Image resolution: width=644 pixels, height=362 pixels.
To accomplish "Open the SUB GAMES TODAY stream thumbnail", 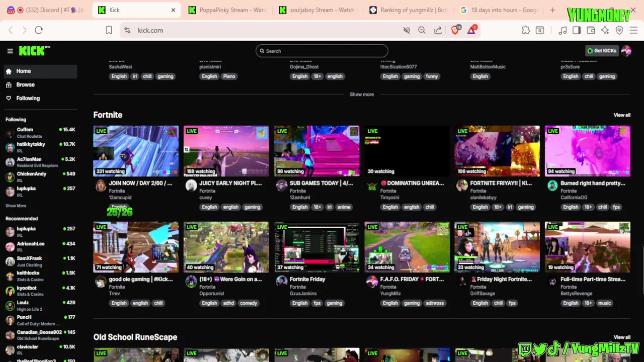I will (317, 151).
